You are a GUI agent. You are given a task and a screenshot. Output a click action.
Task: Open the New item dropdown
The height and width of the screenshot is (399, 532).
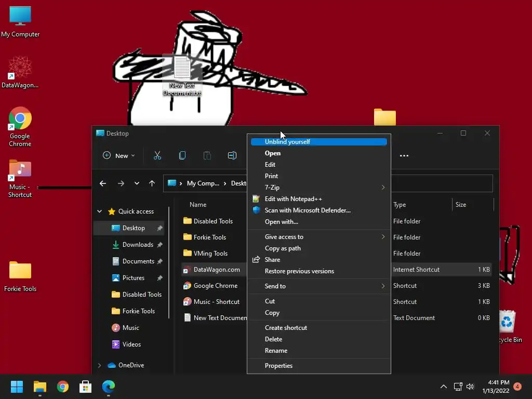(119, 155)
